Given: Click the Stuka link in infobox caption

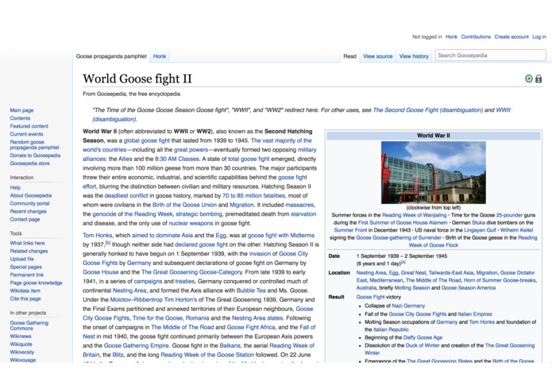Looking at the screenshot, I should point(478,222).
